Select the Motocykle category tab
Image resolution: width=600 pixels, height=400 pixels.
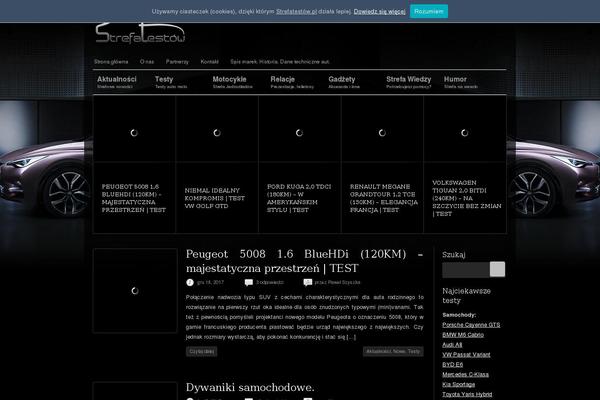tap(232, 82)
